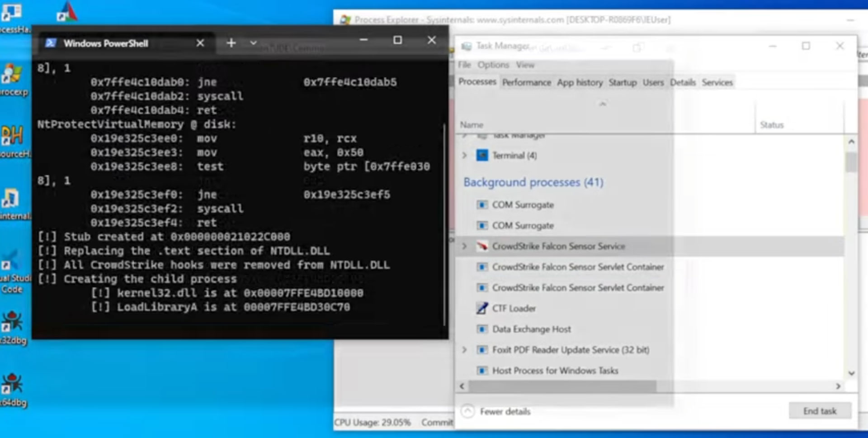Open the Options menu in Task Manager
Screen dimensions: 868x438
(x=493, y=65)
